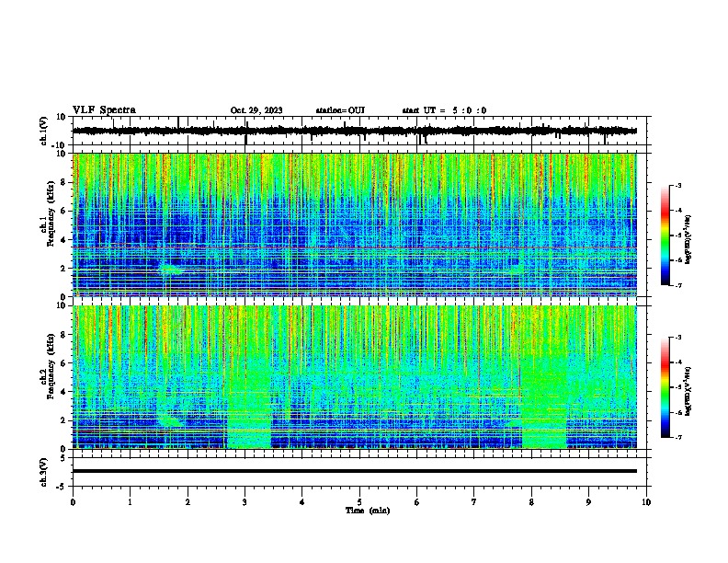Click the ch.1 waveform trace
The height and width of the screenshot is (563, 728).
click(x=355, y=131)
